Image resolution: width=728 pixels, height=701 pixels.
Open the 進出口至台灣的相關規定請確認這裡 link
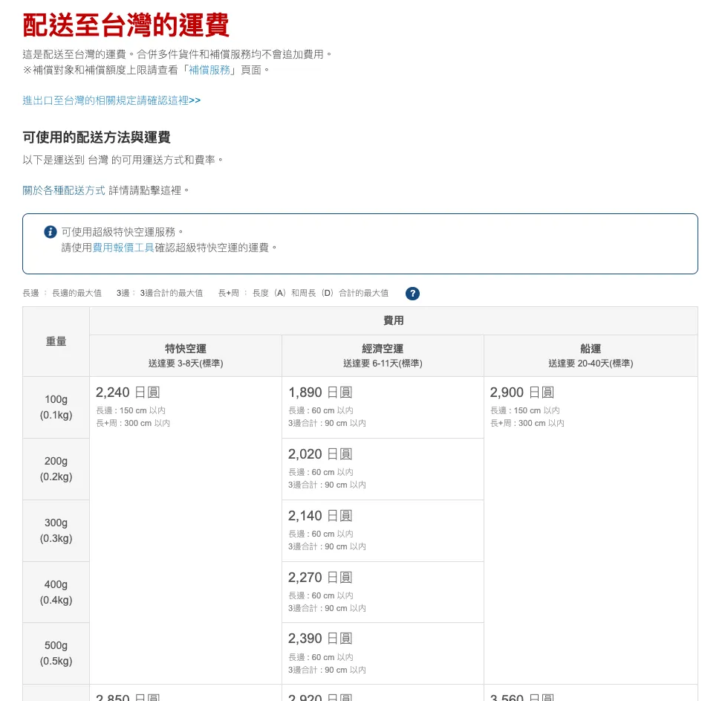[111, 100]
